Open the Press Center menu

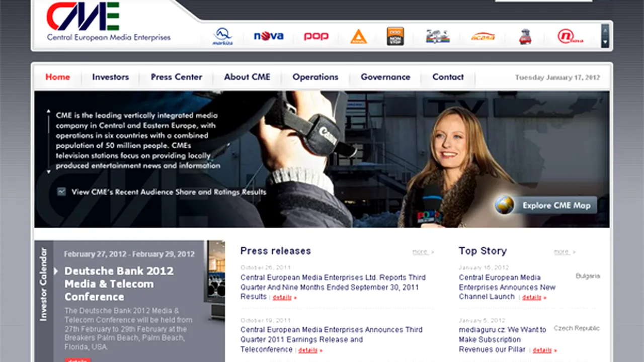[177, 77]
